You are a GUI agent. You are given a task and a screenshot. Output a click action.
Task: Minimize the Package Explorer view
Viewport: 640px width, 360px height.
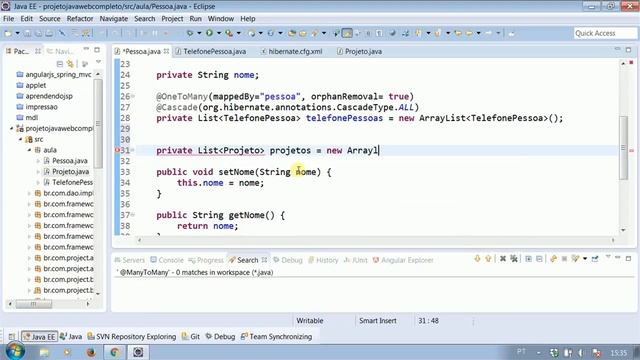[x=86, y=50]
